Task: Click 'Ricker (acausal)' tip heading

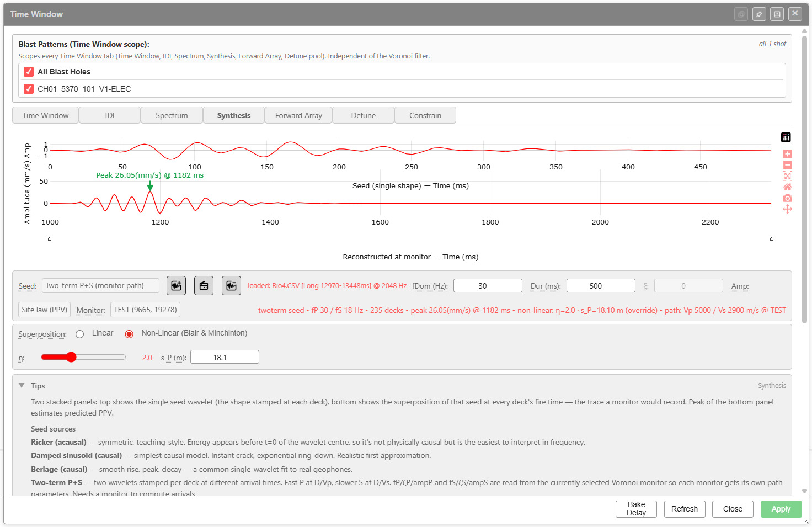Action: pos(58,442)
